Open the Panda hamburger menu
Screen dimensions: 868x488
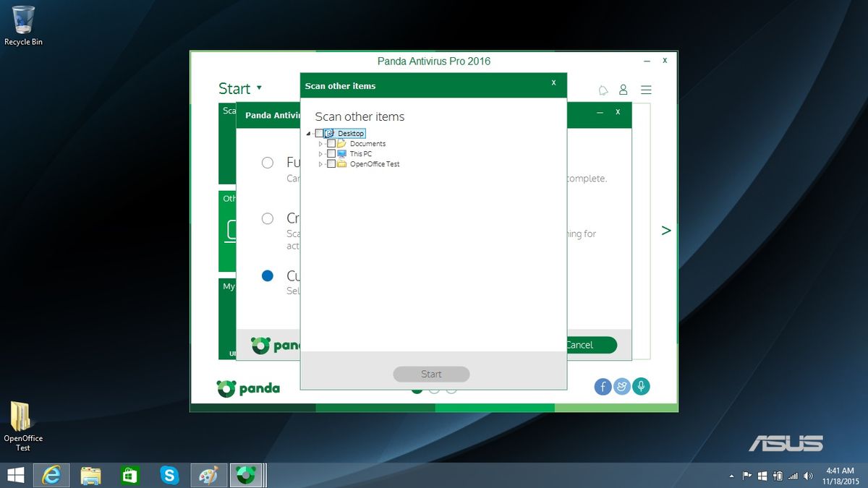(x=646, y=90)
